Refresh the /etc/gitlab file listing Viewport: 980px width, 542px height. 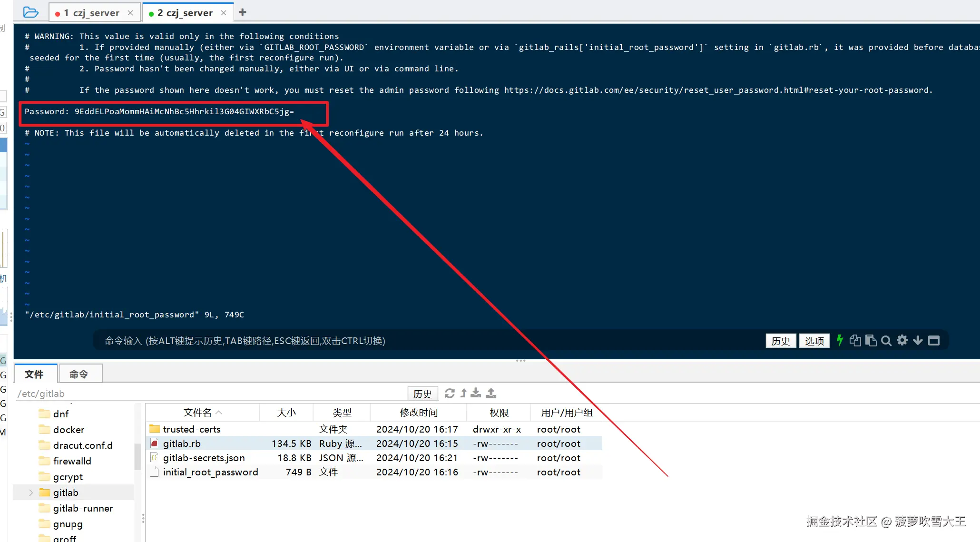[450, 393]
